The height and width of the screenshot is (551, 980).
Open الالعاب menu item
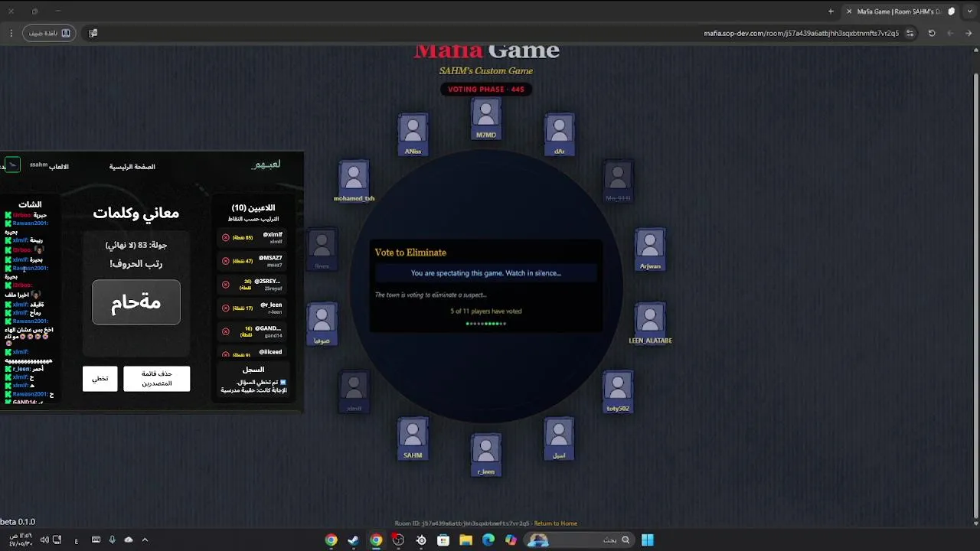click(x=59, y=167)
